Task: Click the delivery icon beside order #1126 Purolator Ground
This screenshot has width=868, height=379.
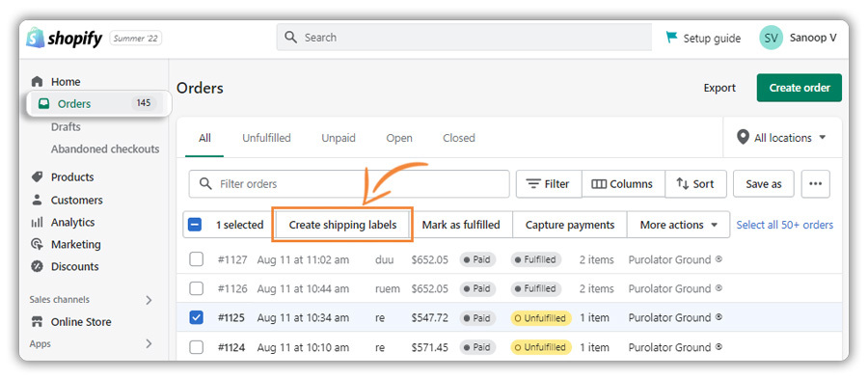Action: [x=719, y=287]
